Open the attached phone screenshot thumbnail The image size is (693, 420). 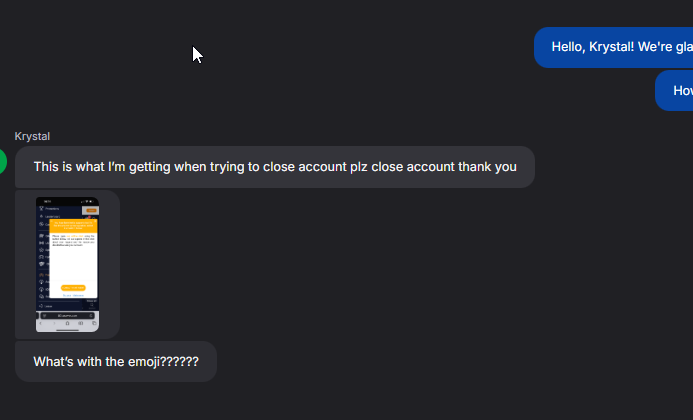pyautogui.click(x=67, y=264)
